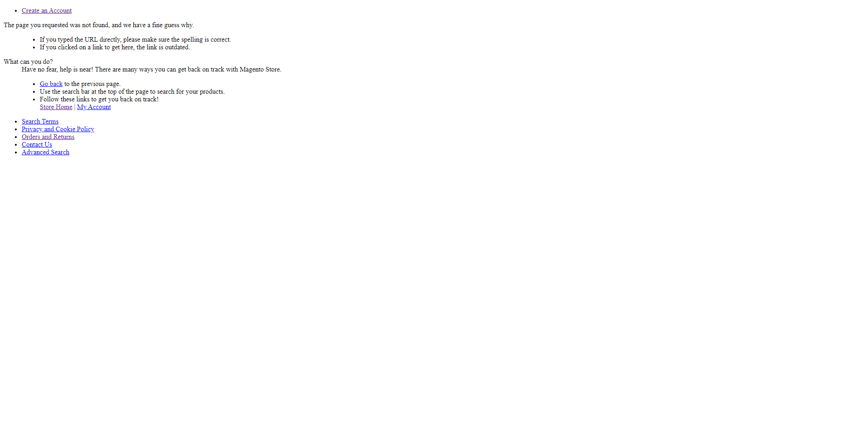Open the Advanced Search link
The width and height of the screenshot is (868, 424).
(x=45, y=152)
